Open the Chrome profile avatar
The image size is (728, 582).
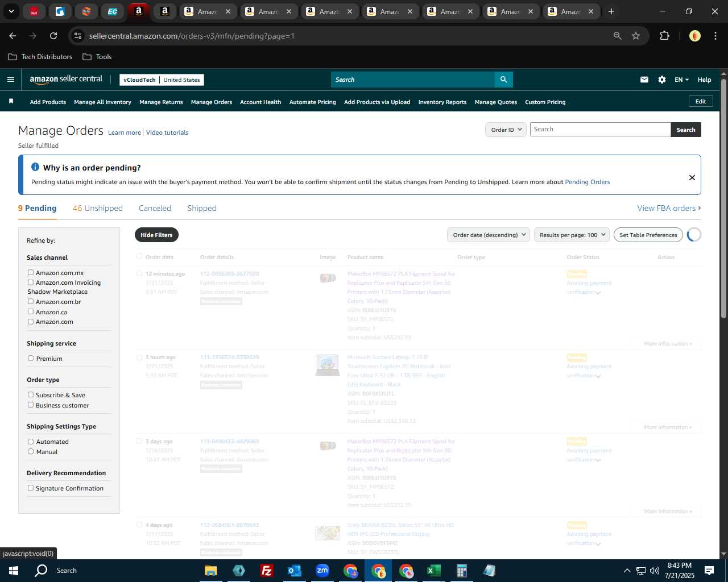695,36
